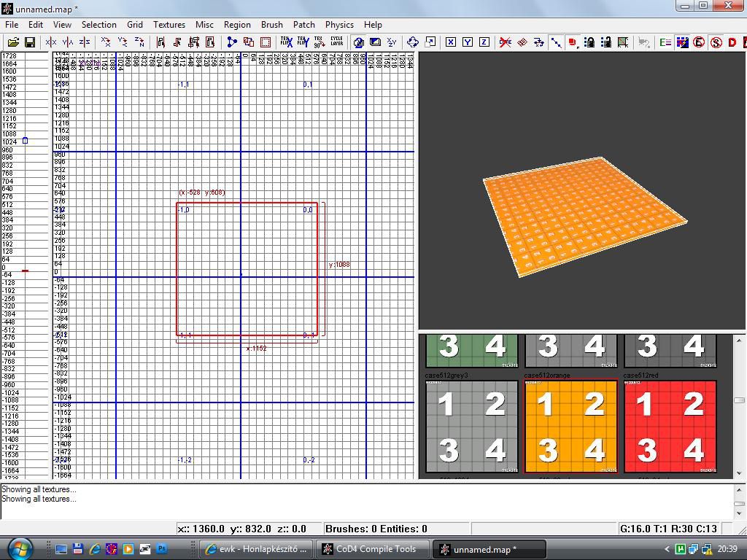The image size is (747, 560).
Task: Open the Patch menu
Action: pyautogui.click(x=303, y=24)
